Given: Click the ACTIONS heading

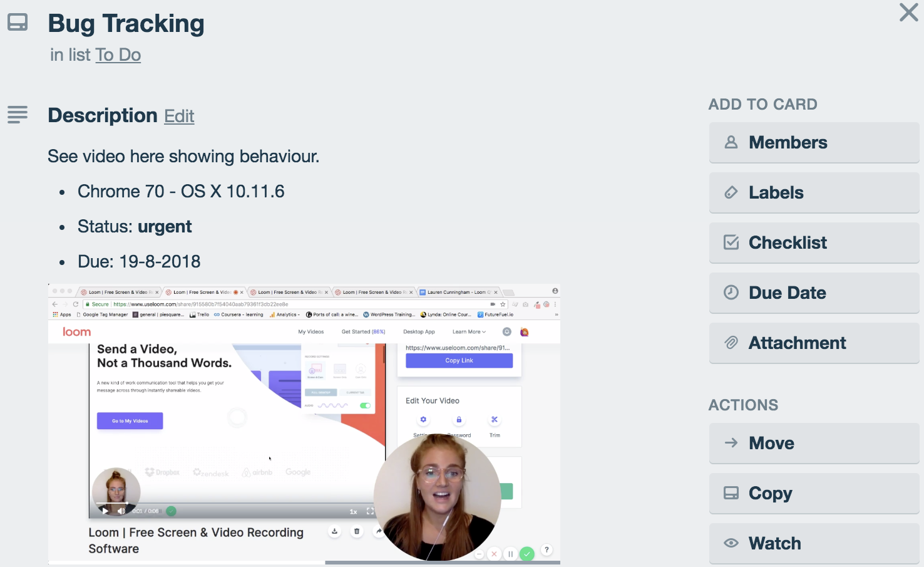Looking at the screenshot, I should (x=743, y=405).
